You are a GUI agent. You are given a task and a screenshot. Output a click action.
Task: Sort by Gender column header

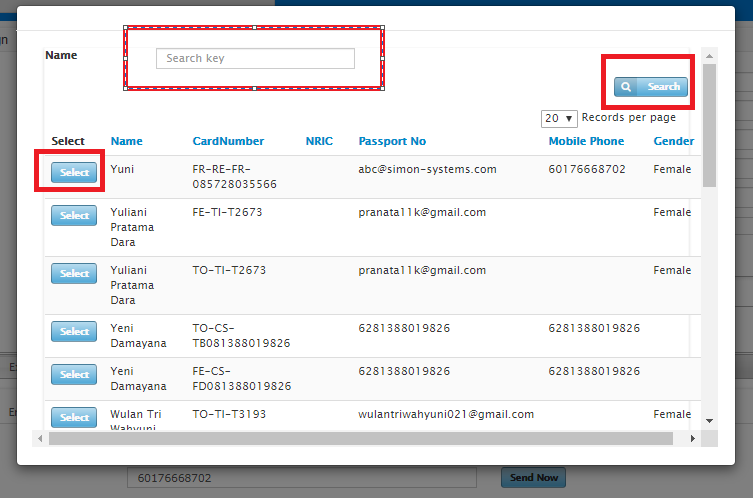(x=673, y=142)
